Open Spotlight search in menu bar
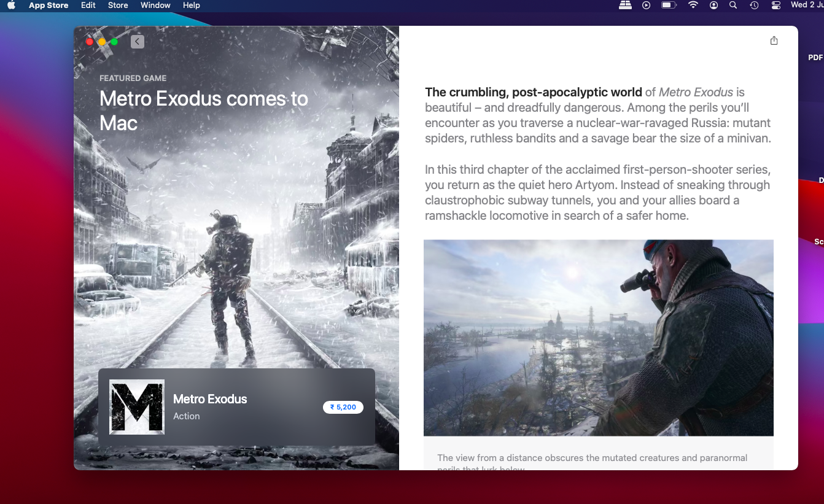 tap(733, 5)
